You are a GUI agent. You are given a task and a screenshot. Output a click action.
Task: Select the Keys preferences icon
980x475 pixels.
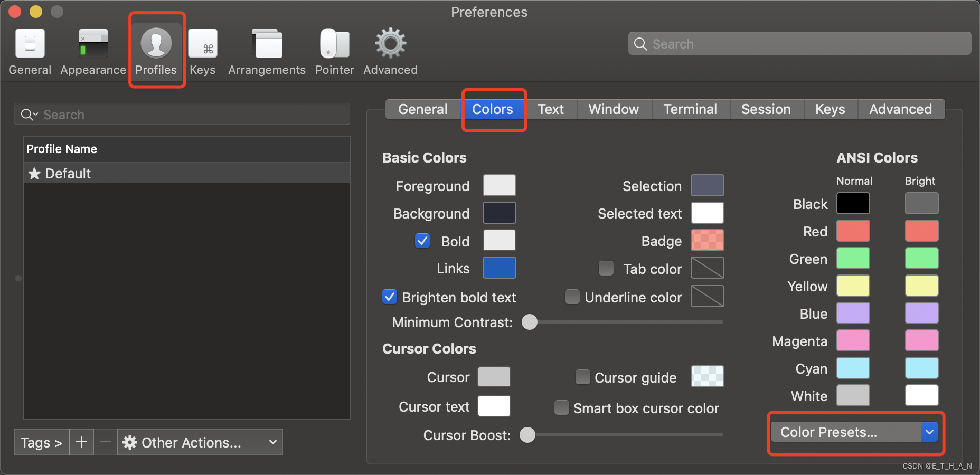coord(203,50)
